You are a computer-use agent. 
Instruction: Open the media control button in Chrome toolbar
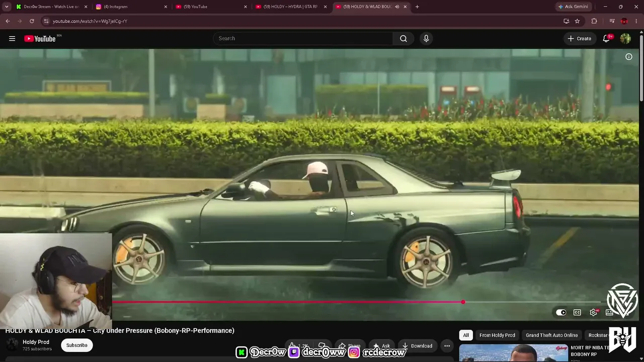pos(612,21)
